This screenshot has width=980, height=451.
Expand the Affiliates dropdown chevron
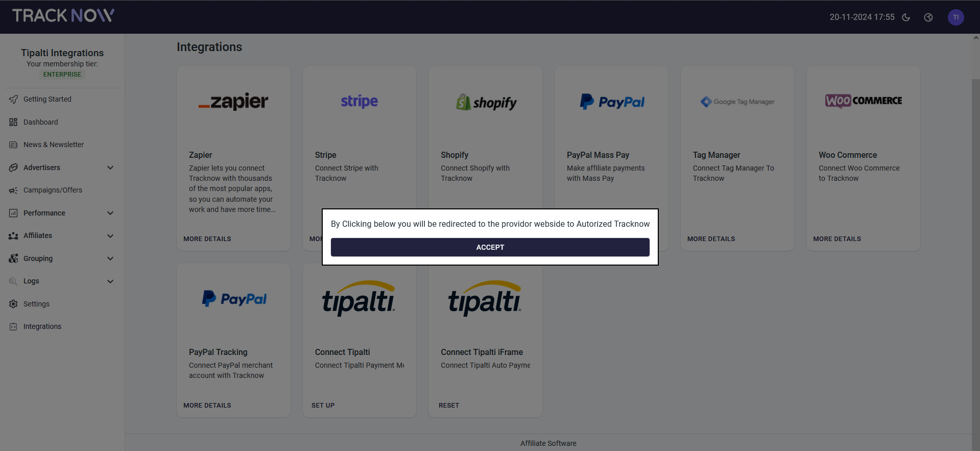[x=110, y=236]
